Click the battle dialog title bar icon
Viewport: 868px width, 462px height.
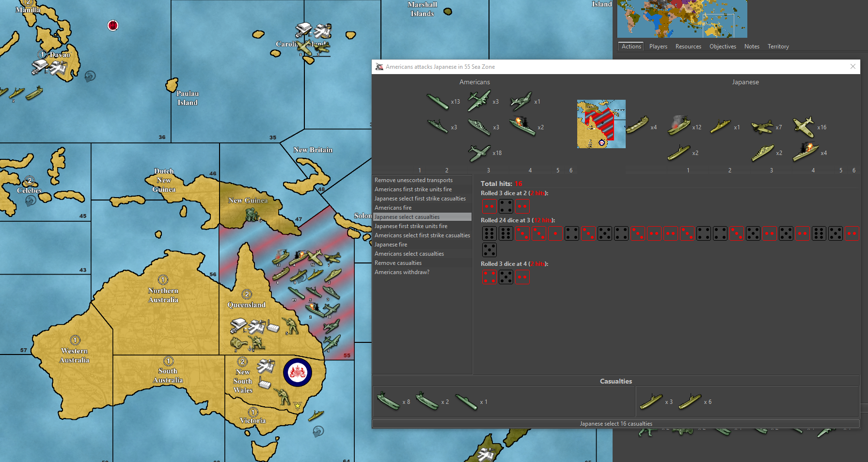coord(379,67)
